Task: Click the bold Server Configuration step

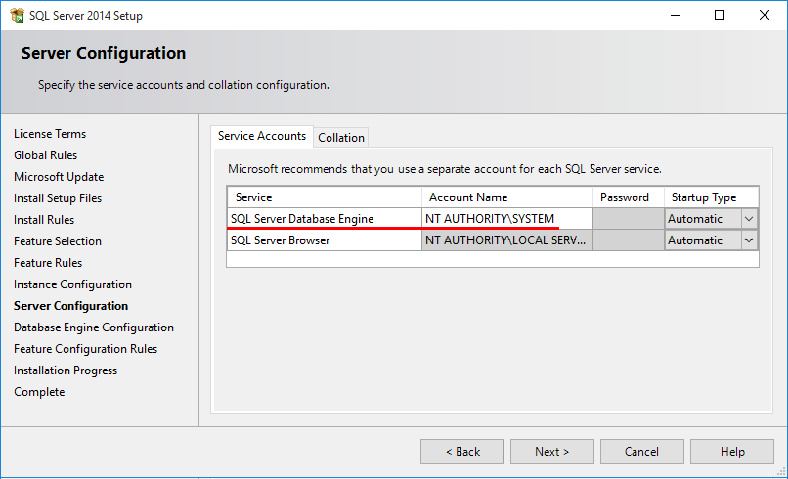Action: tap(71, 306)
